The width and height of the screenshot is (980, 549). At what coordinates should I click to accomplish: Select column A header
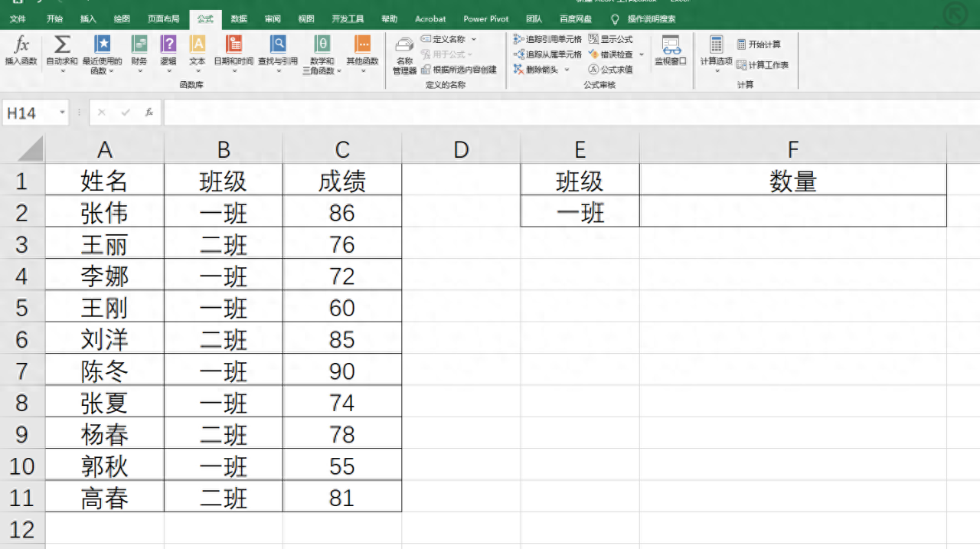[104, 149]
